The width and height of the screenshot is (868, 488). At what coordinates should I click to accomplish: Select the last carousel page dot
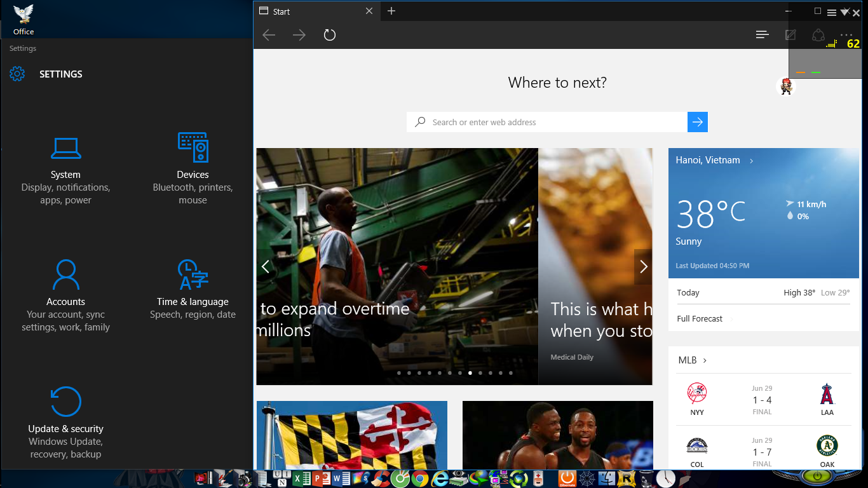coord(511,373)
